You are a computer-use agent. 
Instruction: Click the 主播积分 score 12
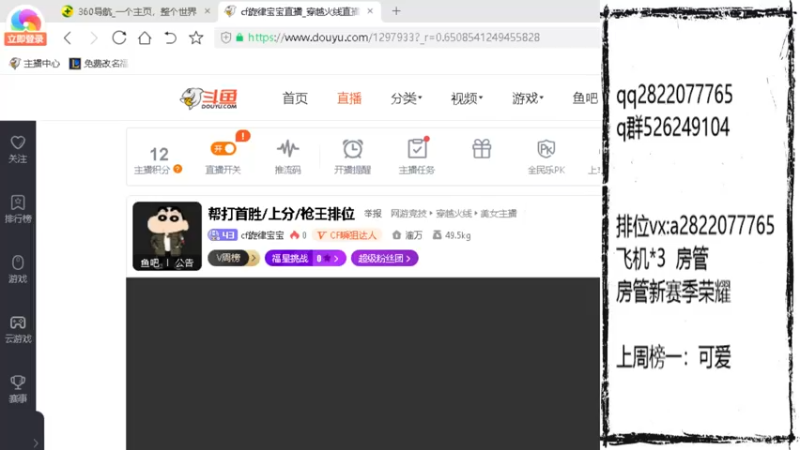[159, 154]
